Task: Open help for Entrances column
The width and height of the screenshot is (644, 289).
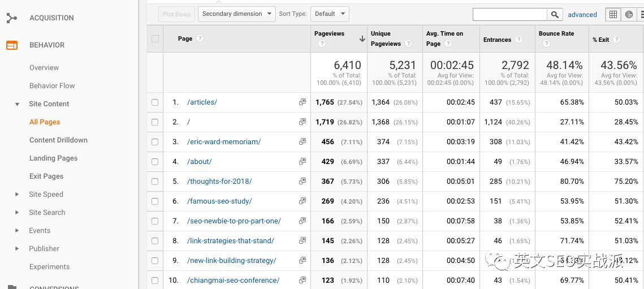Action: [518, 40]
